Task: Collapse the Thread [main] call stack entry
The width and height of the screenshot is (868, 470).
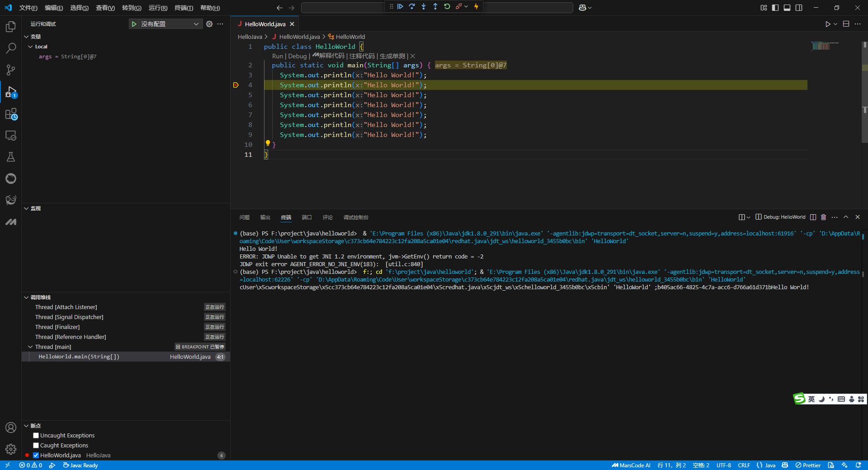Action: pyautogui.click(x=30, y=347)
